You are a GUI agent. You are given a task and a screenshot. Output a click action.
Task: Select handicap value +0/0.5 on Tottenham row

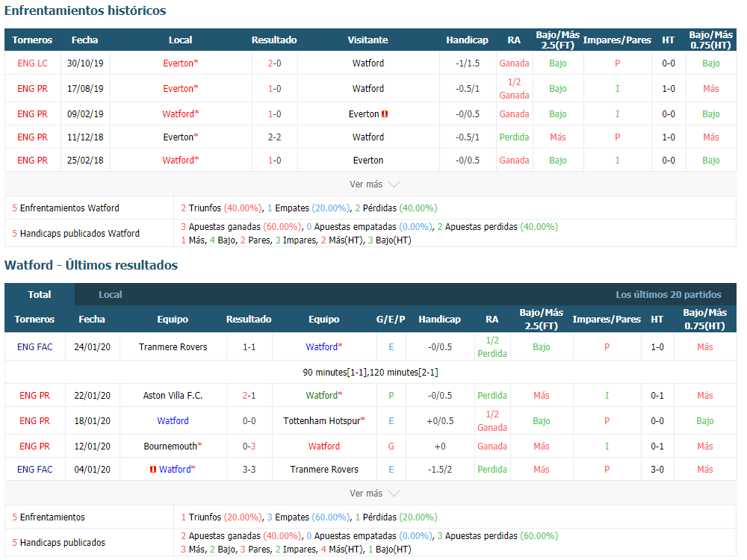click(x=440, y=421)
